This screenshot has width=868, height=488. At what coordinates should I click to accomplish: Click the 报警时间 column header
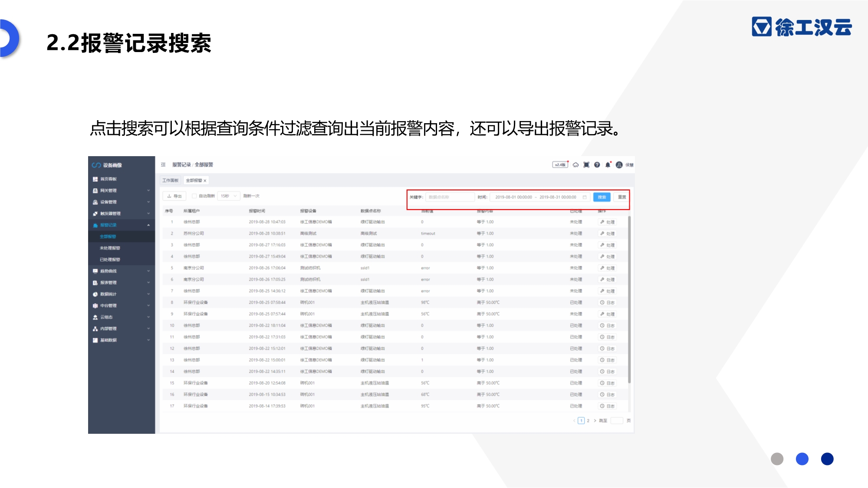257,211
